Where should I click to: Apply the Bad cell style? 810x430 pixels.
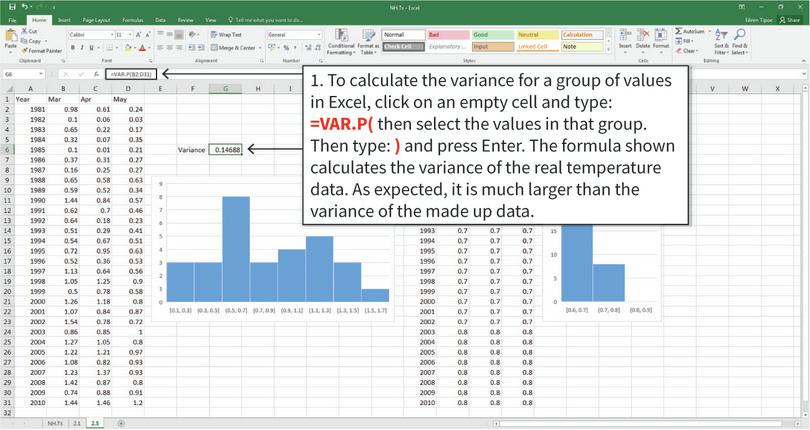448,35
